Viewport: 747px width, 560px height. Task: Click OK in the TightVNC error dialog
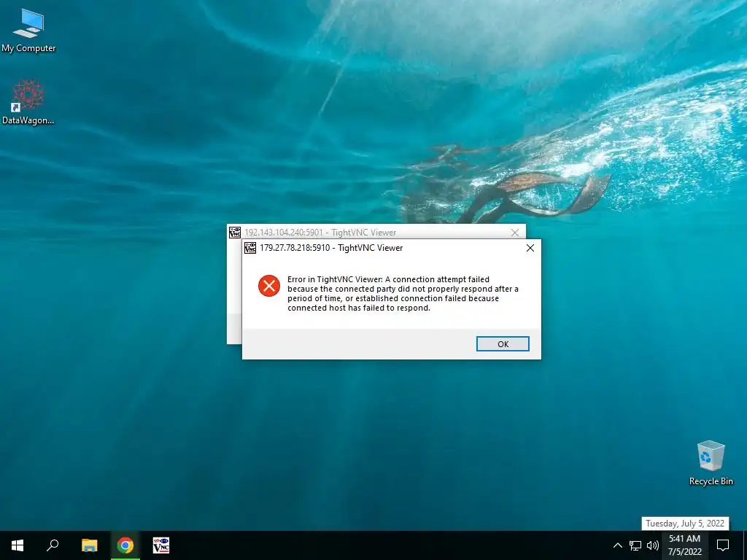click(503, 344)
